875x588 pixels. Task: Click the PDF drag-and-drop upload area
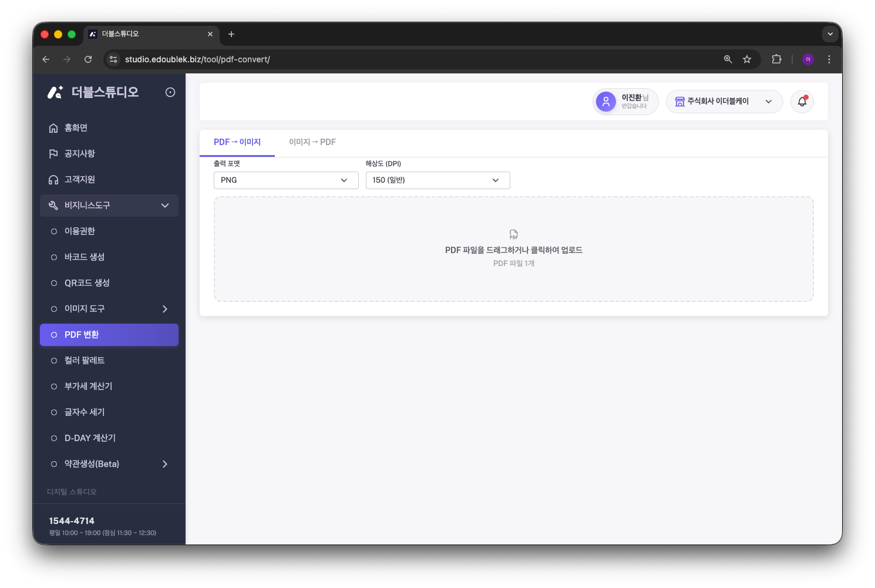pos(514,249)
